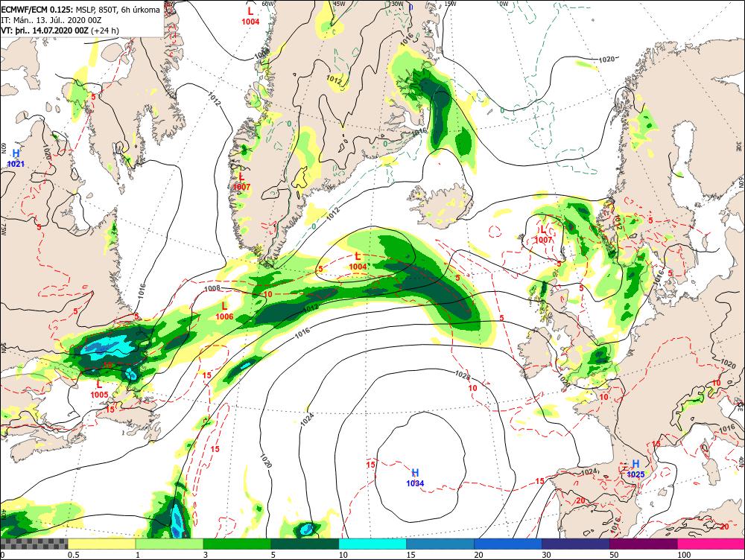Select the medium green 3–5 legend swatch
The height and width of the screenshot is (560, 745).
(x=237, y=544)
